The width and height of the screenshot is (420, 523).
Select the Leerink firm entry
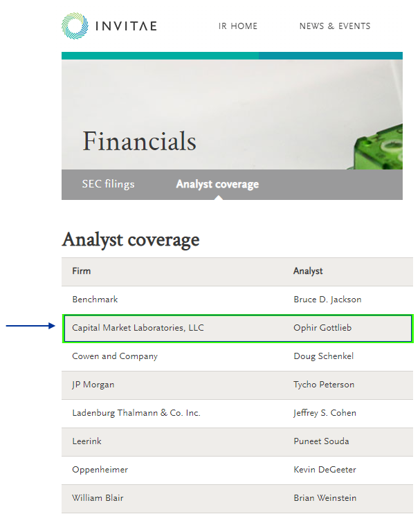tap(86, 441)
